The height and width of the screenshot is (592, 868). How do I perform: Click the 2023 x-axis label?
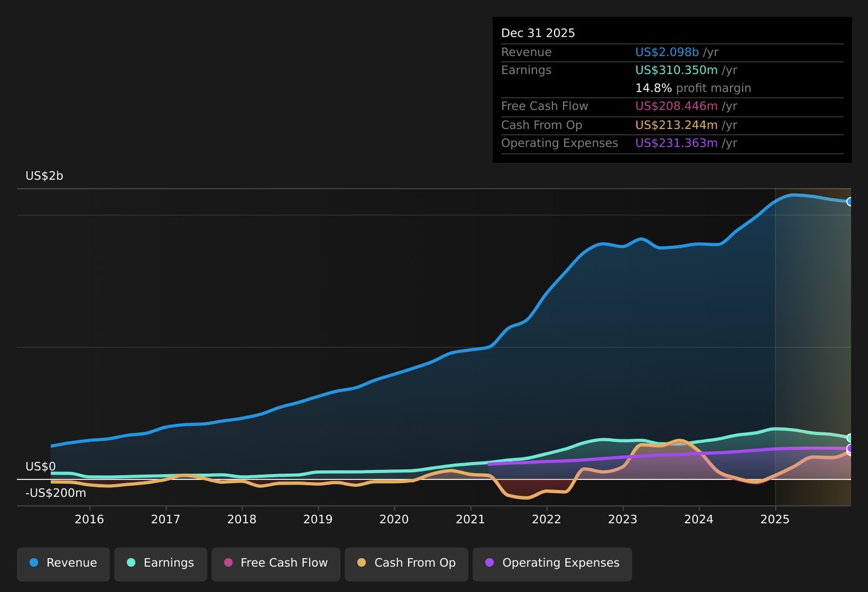[623, 520]
